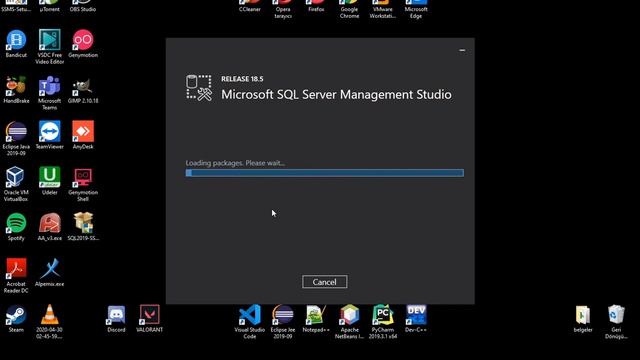
Task: Open the Spotify desktop icon
Action: point(16,223)
